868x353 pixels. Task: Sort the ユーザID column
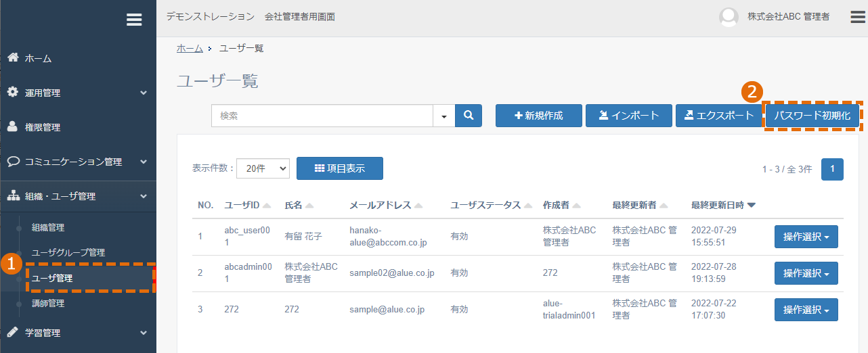click(267, 206)
